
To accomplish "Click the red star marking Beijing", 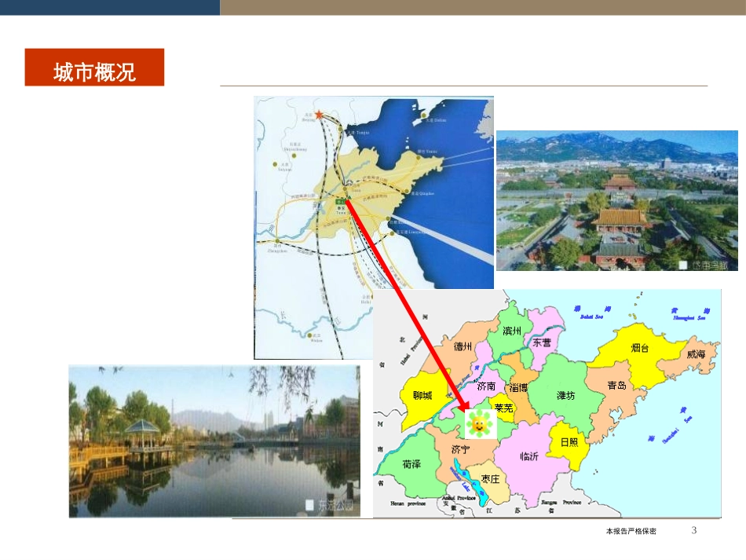I will pyautogui.click(x=319, y=114).
